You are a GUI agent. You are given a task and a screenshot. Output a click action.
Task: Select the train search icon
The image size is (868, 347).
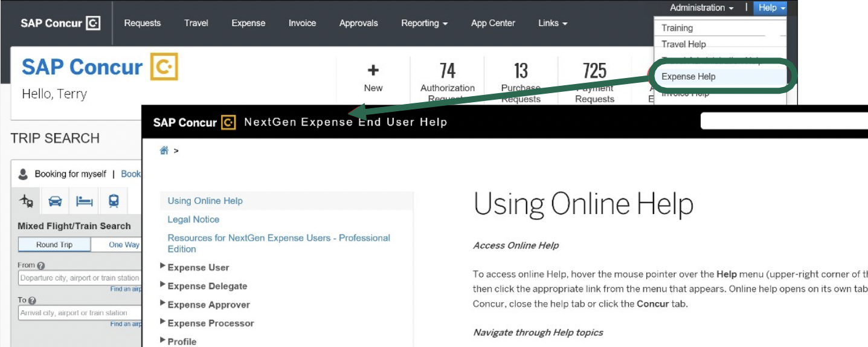[114, 201]
